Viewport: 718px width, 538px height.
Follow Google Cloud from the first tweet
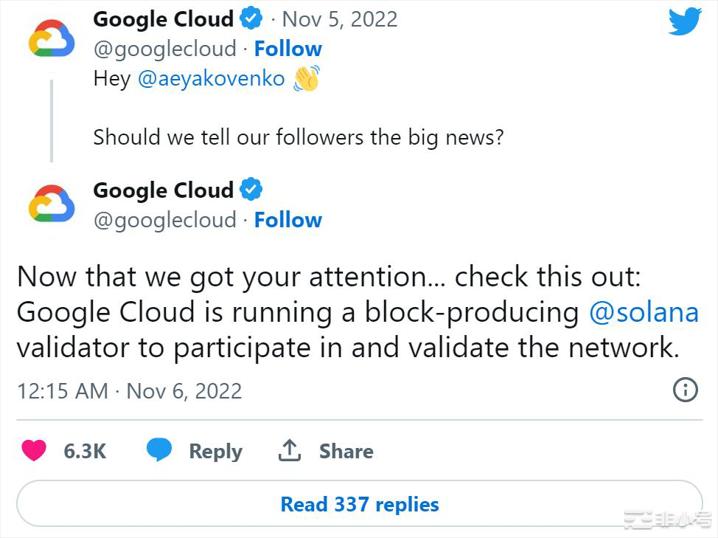point(288,49)
